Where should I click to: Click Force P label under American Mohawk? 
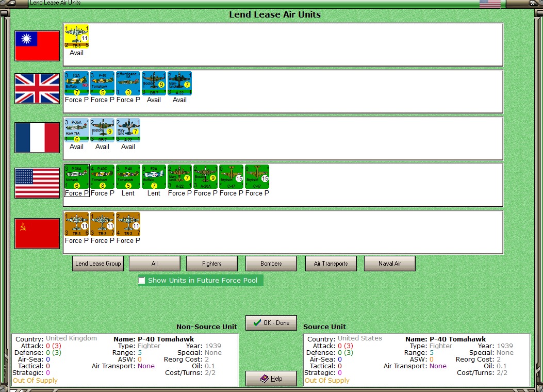pyautogui.click(x=76, y=193)
